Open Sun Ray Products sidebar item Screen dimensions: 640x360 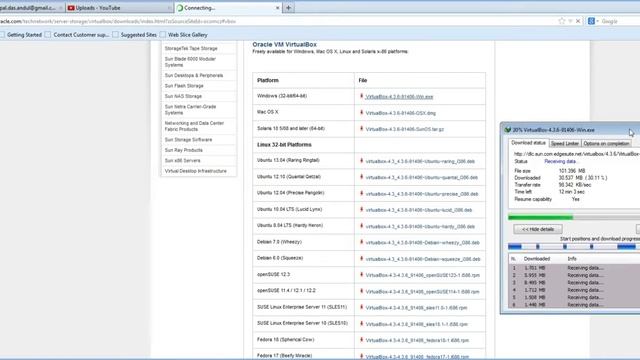pyautogui.click(x=184, y=150)
